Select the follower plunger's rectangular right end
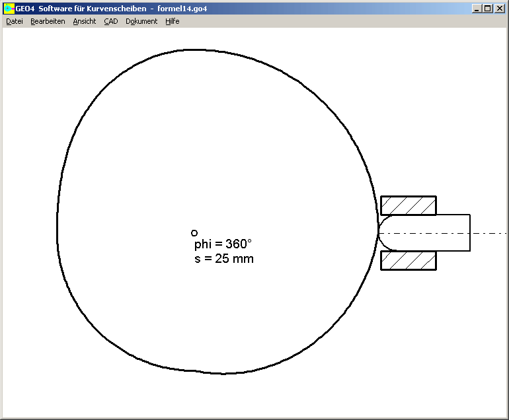509x420 pixels. tap(456, 233)
